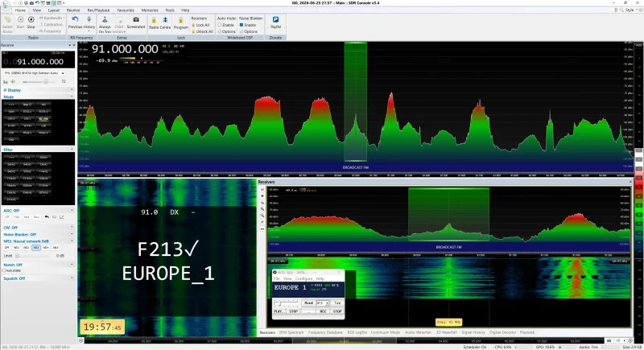This screenshot has height=350, width=644.
Task: Click the move/pan icon in Receivers panel
Action: (x=262, y=196)
